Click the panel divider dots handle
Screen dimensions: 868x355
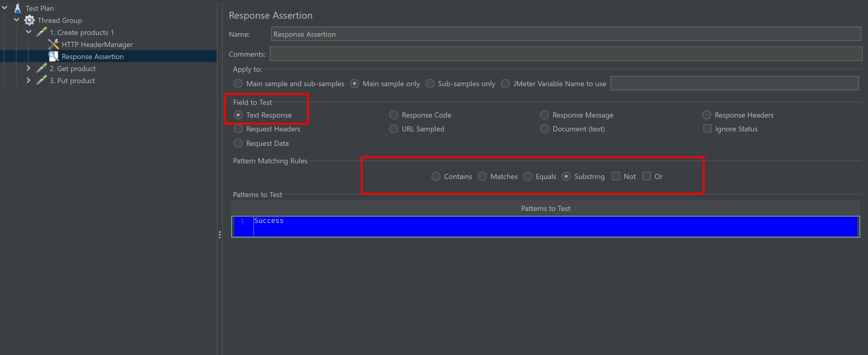point(220,235)
